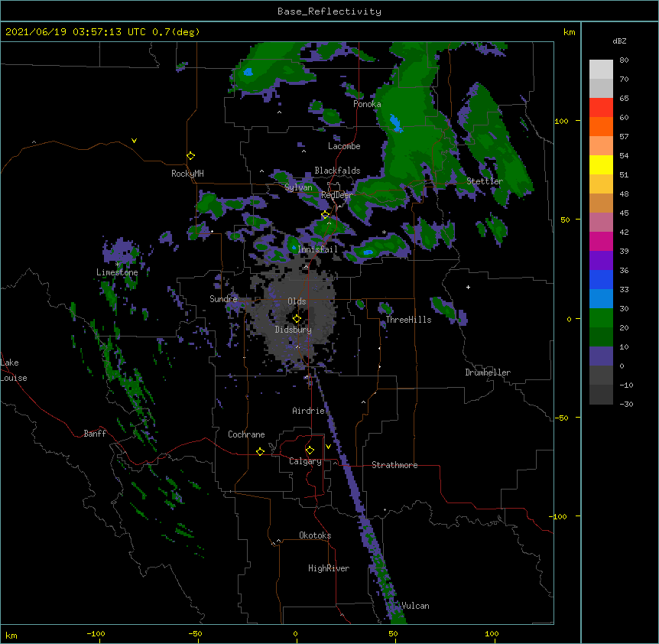This screenshot has width=659, height=644.
Task: Click the km unit label at bottom left
Action: point(11,635)
